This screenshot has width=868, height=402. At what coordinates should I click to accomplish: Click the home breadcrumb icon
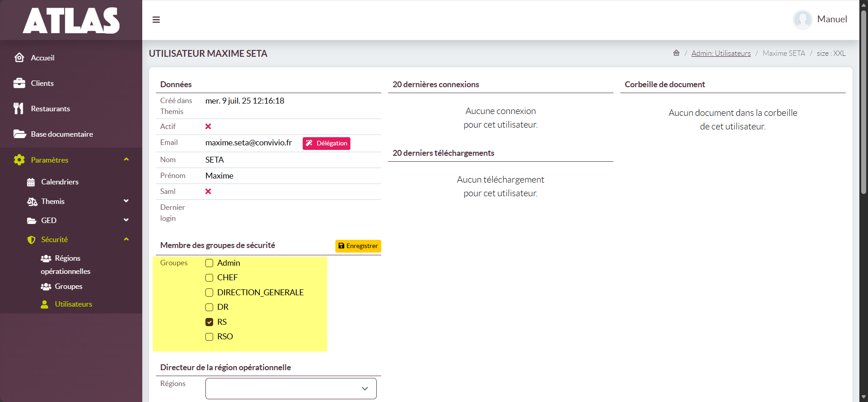tap(676, 53)
